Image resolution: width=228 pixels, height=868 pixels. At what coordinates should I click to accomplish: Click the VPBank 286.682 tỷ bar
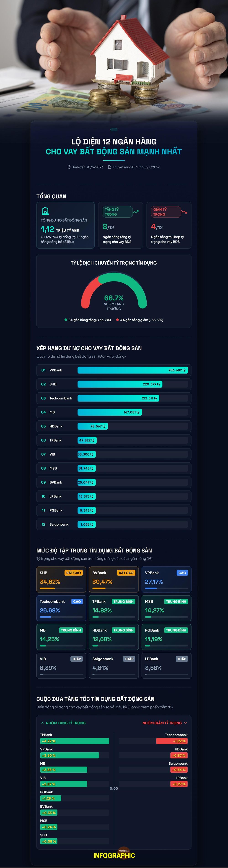(x=133, y=370)
